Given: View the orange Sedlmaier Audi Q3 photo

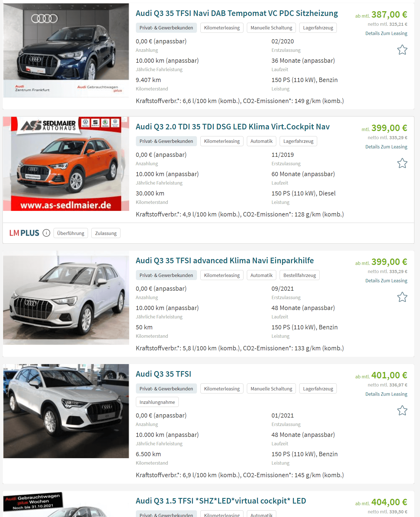Looking at the screenshot, I should (x=66, y=164).
